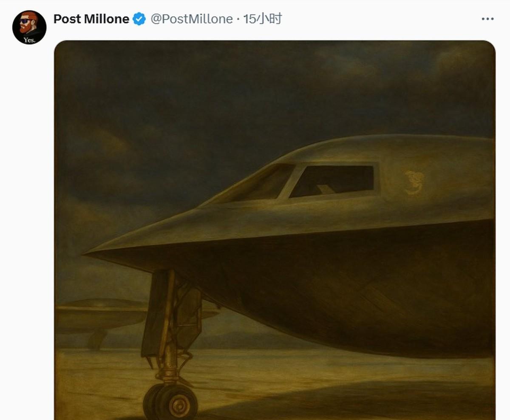Open the Post Millone profile avatar
The height and width of the screenshot is (420, 510).
coord(29,28)
